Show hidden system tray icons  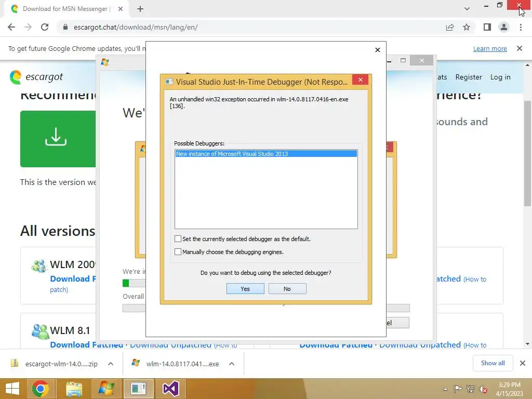pos(445,389)
